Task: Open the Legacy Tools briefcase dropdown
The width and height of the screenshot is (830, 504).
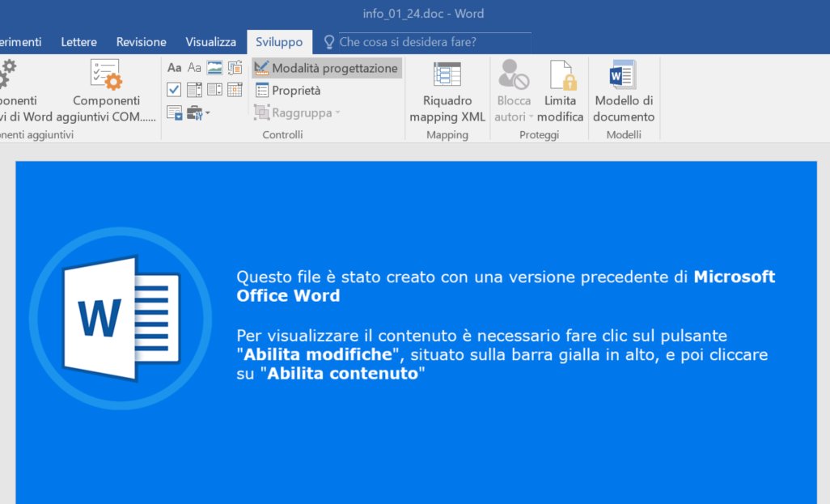Action: coord(198,112)
